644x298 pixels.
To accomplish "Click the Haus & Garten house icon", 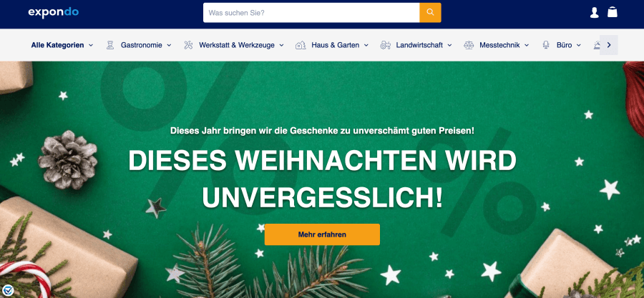I will coord(301,45).
